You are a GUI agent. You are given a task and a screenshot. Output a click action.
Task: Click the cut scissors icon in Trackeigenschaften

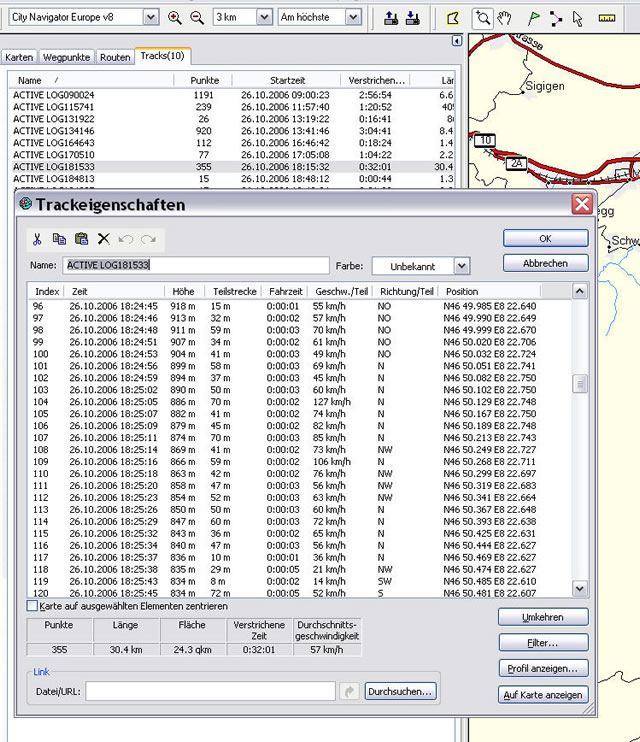point(37,238)
